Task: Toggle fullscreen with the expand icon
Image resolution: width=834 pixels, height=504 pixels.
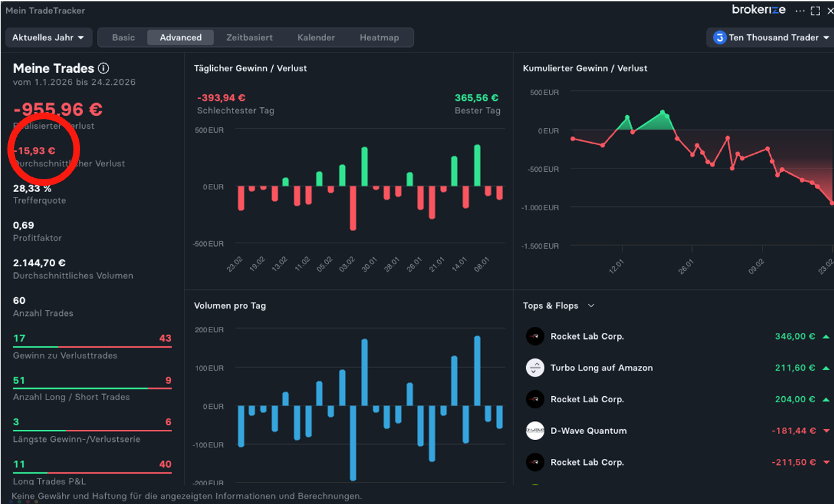Action: click(x=815, y=11)
